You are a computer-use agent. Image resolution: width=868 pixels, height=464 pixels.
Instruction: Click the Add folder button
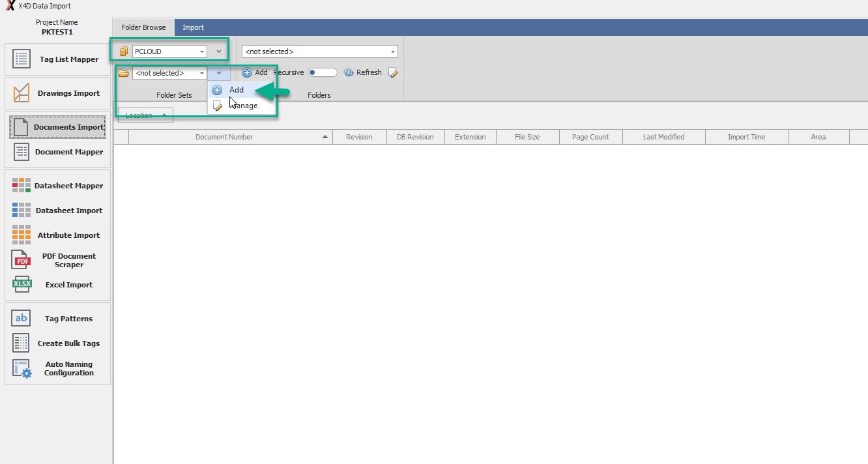coord(255,73)
